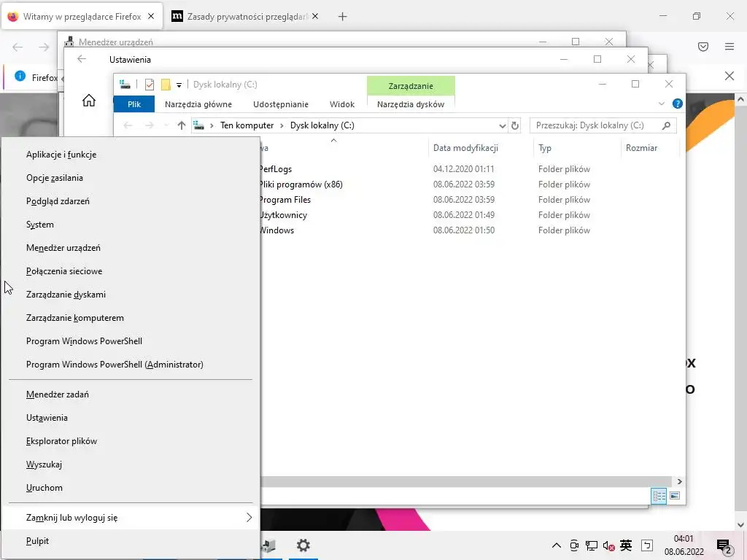Open the Action Center notifications icon
This screenshot has height=560, width=747.
(724, 546)
